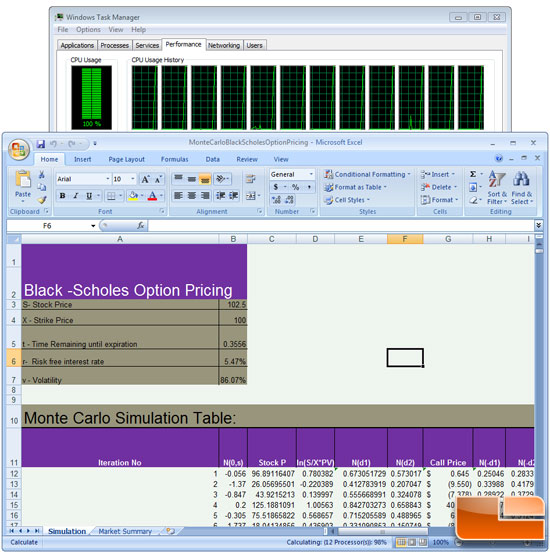Open the Office Button menu
The height and width of the screenshot is (552, 550).
tap(19, 150)
